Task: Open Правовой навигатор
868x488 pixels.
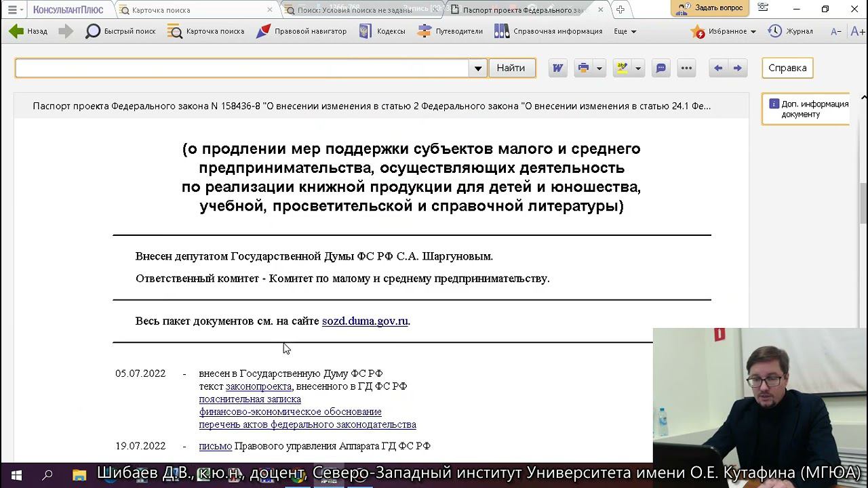Action: click(x=302, y=31)
